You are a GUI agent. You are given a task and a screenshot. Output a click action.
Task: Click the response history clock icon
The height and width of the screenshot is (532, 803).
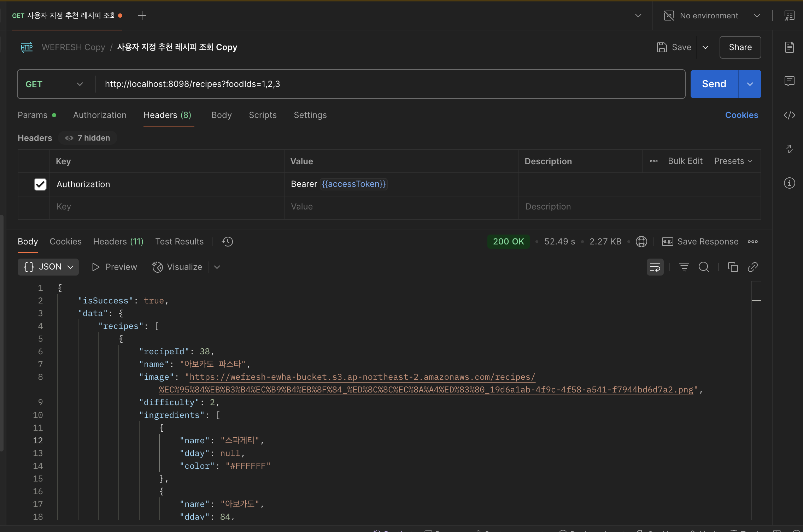227,242
